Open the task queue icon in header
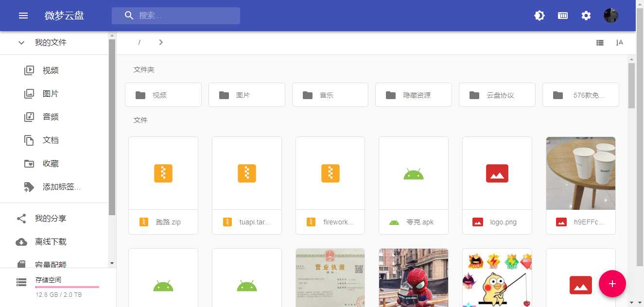This screenshot has width=644, height=307. pos(563,16)
